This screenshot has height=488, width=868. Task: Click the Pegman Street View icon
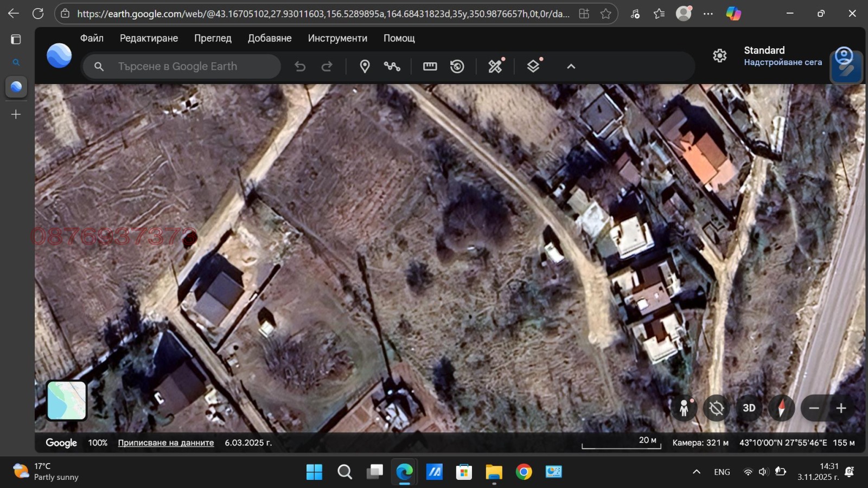(x=684, y=408)
